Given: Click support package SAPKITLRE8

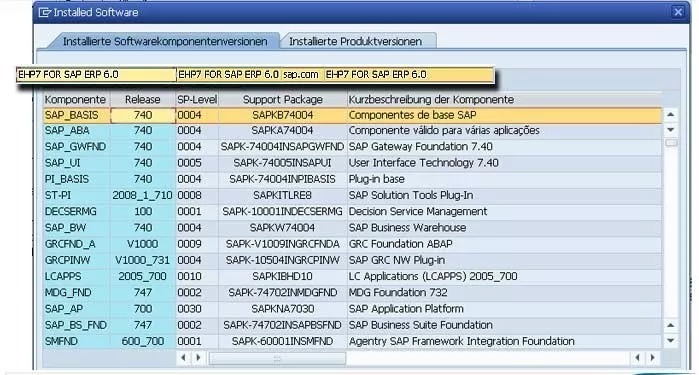Looking at the screenshot, I should 283,195.
